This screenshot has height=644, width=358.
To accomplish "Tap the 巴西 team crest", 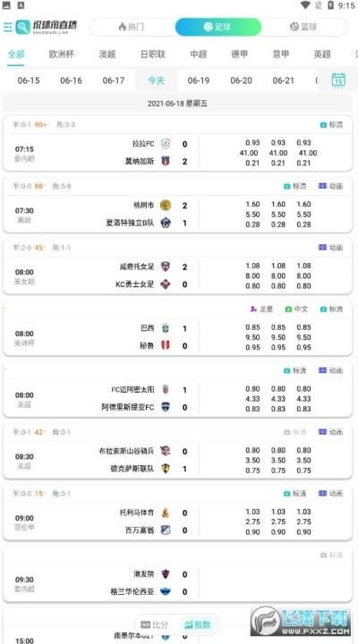I will click(166, 328).
